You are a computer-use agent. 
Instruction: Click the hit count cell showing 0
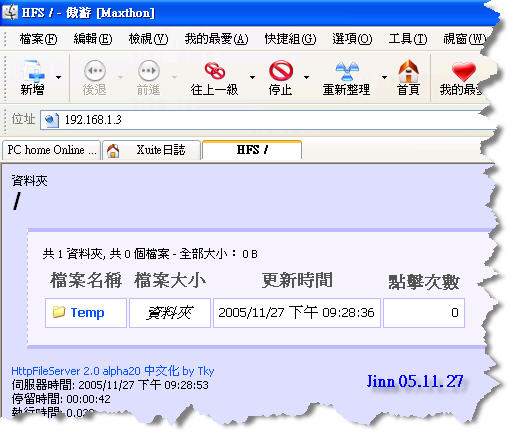coord(424,313)
